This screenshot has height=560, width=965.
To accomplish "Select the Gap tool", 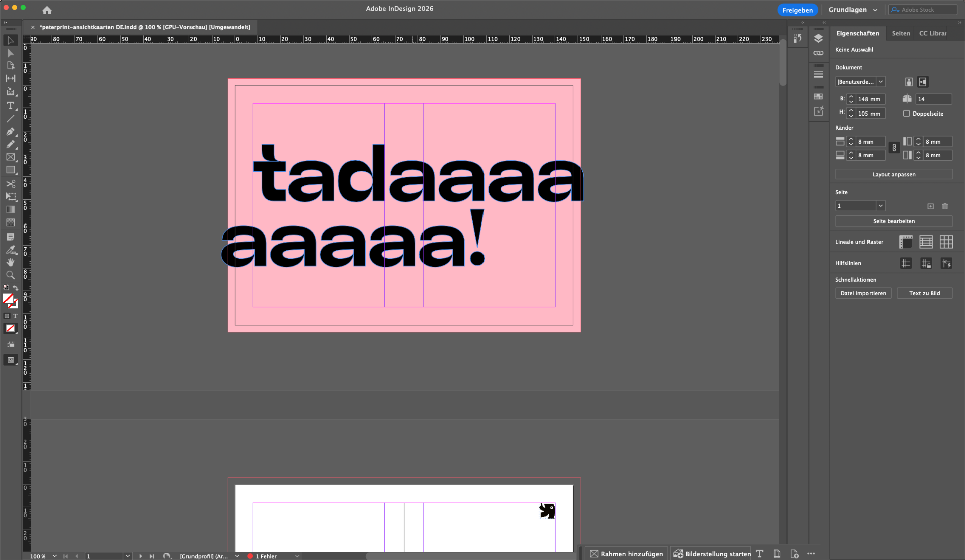I will [x=10, y=78].
